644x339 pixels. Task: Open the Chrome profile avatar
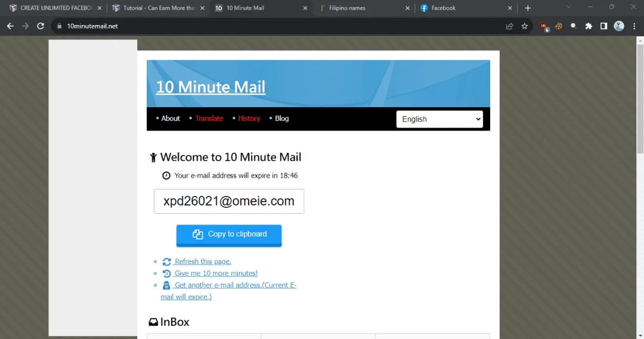coord(619,26)
